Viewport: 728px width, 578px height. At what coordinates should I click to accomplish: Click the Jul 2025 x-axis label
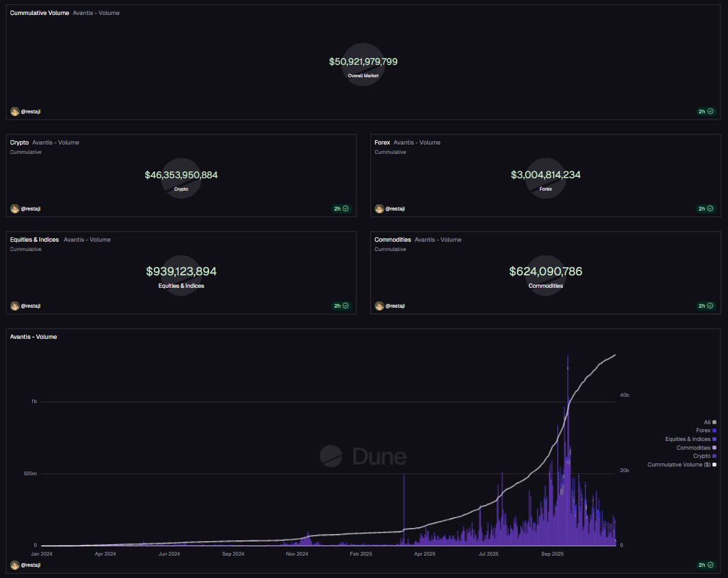click(488, 554)
